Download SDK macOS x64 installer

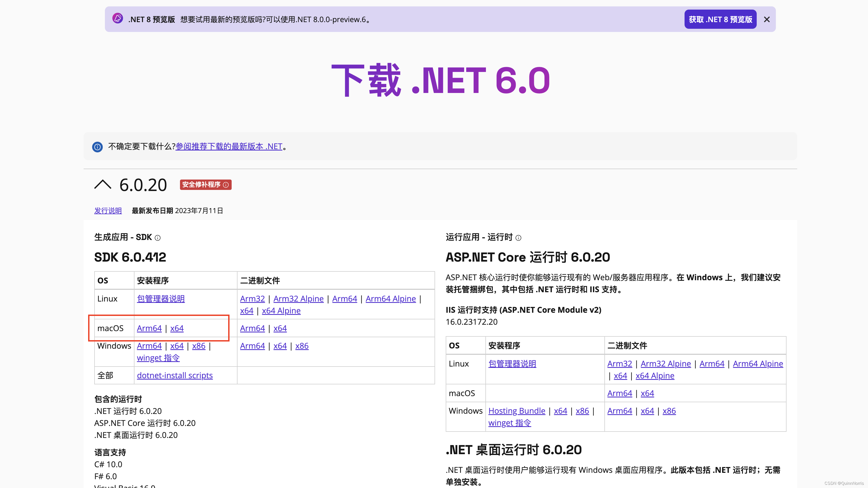click(x=177, y=328)
